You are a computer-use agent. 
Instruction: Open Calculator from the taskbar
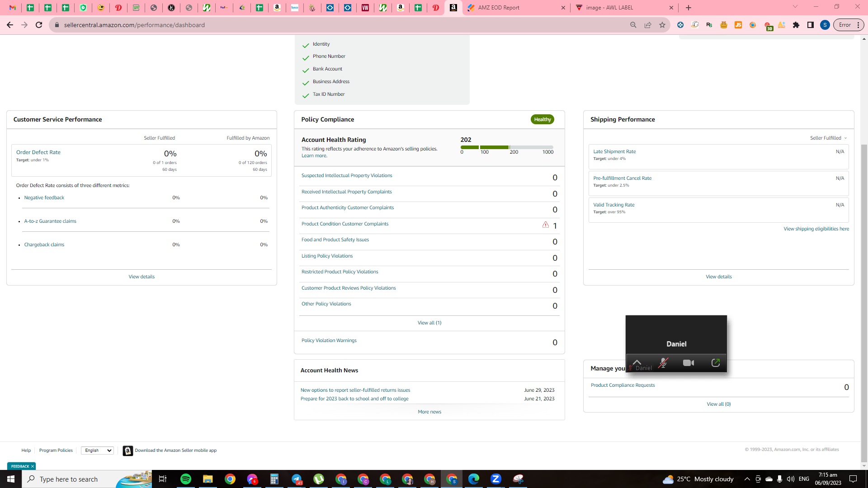(274, 479)
